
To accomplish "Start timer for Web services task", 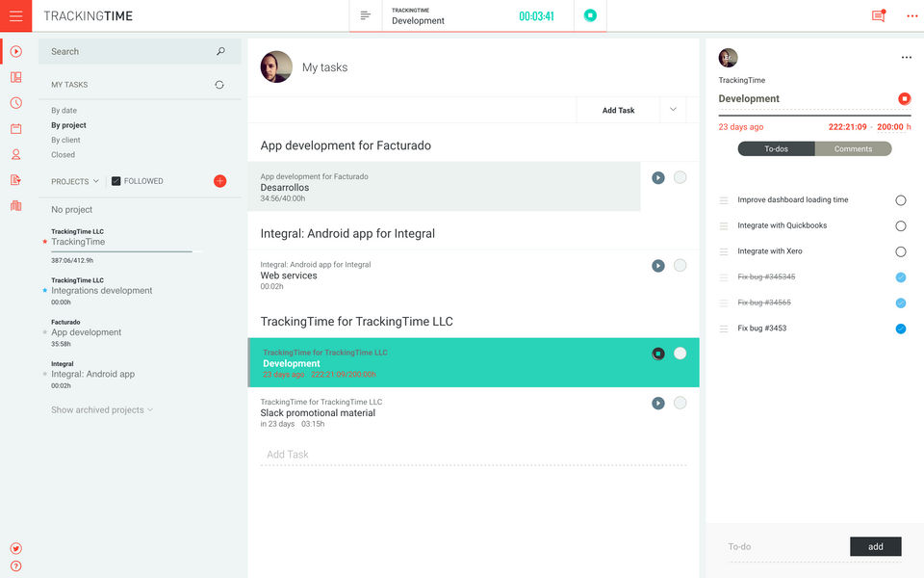I will (658, 266).
